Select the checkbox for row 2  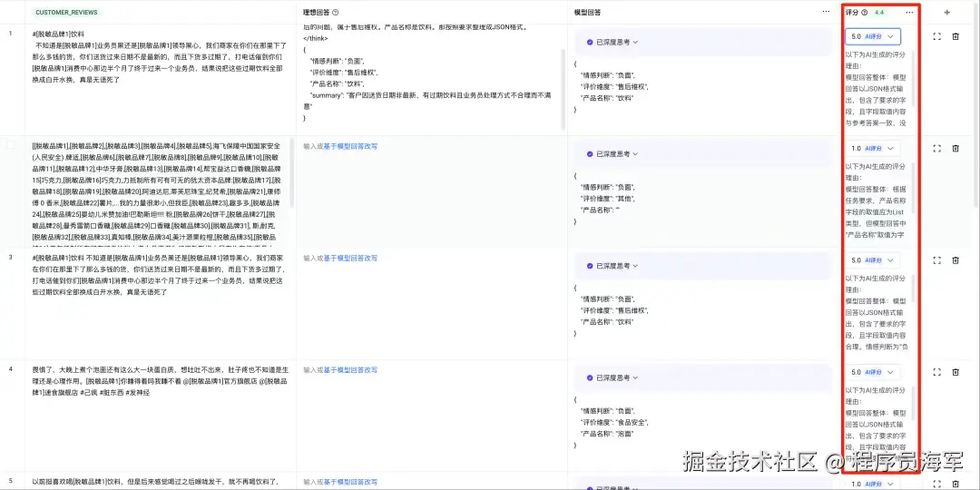(x=11, y=145)
